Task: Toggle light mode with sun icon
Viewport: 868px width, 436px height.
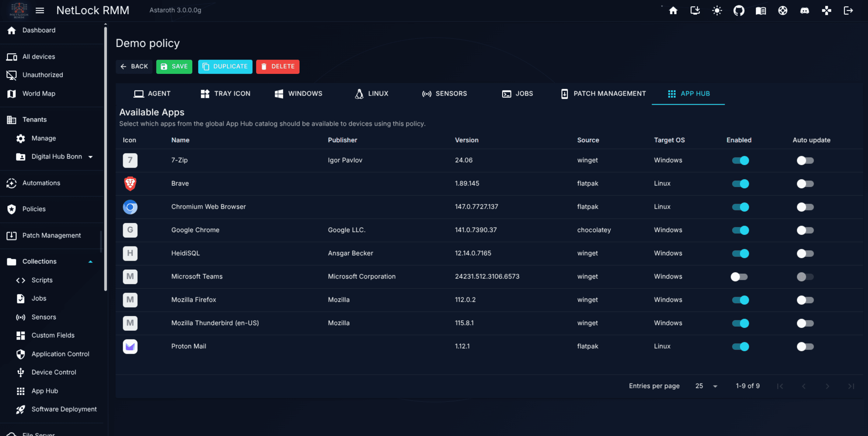Action: click(x=717, y=10)
